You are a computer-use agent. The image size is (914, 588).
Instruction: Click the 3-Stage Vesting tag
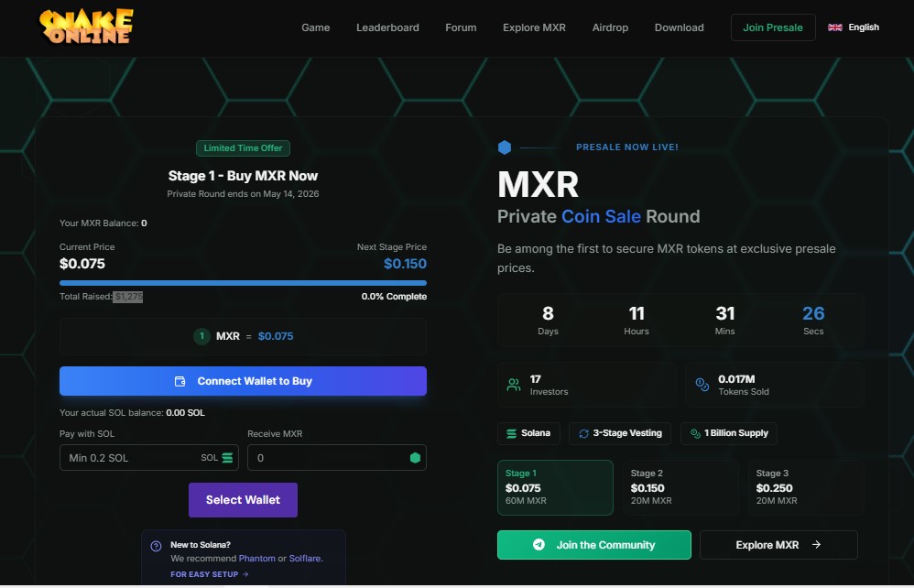[x=620, y=433]
